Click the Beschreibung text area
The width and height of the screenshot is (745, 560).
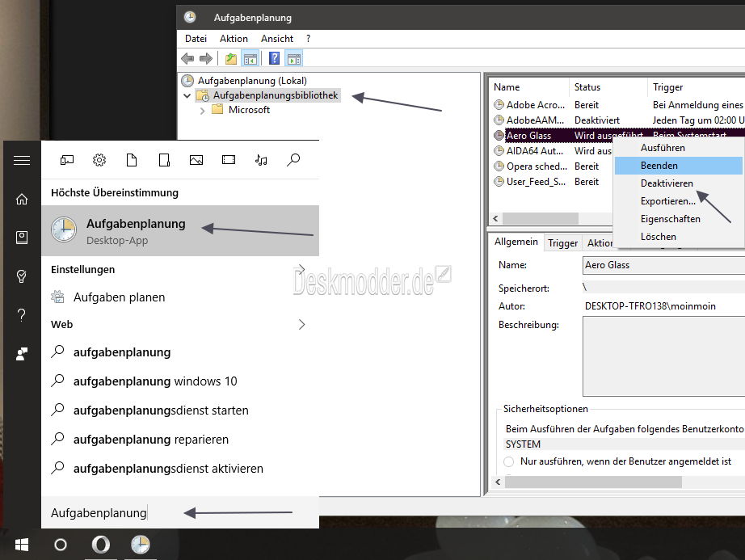[x=663, y=356]
